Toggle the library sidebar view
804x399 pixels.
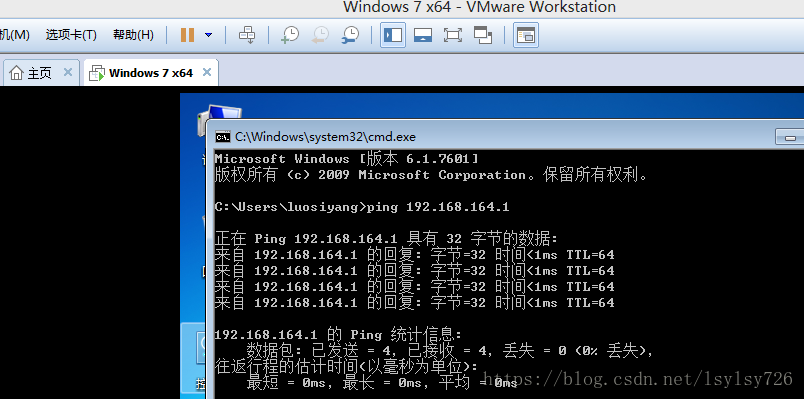pyautogui.click(x=393, y=35)
